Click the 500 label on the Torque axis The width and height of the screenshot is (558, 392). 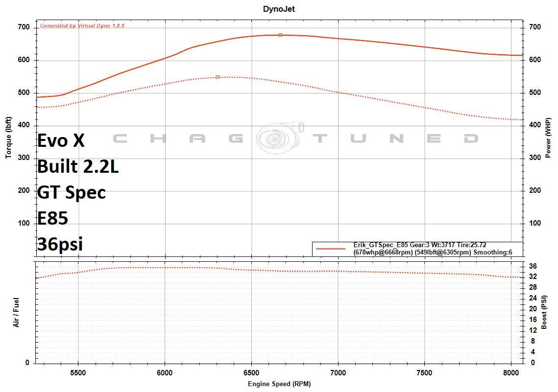[24, 93]
